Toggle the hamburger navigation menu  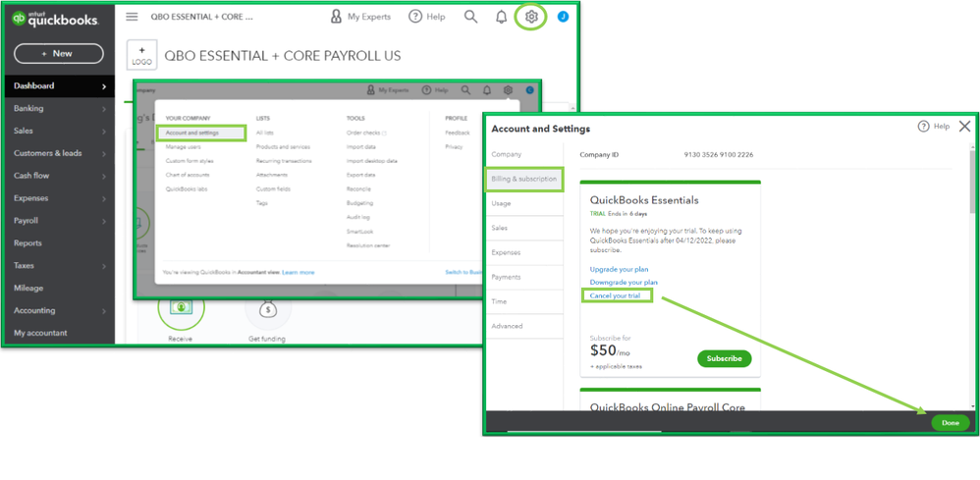(x=132, y=17)
